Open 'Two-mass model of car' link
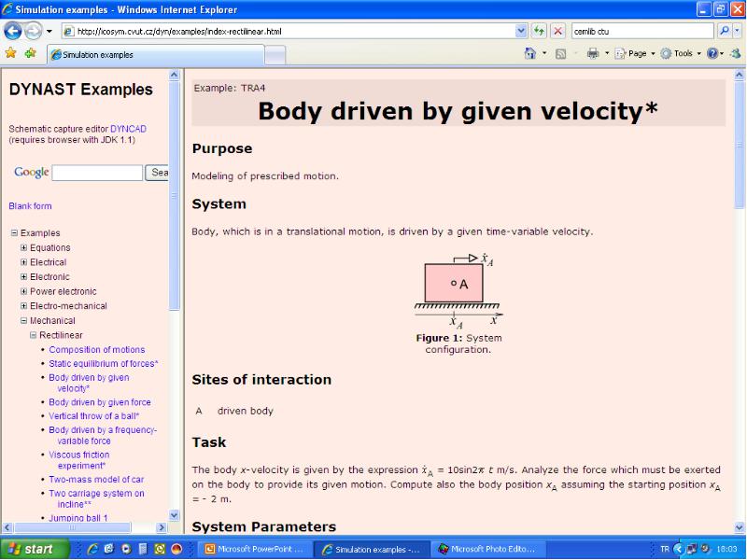 (96, 479)
